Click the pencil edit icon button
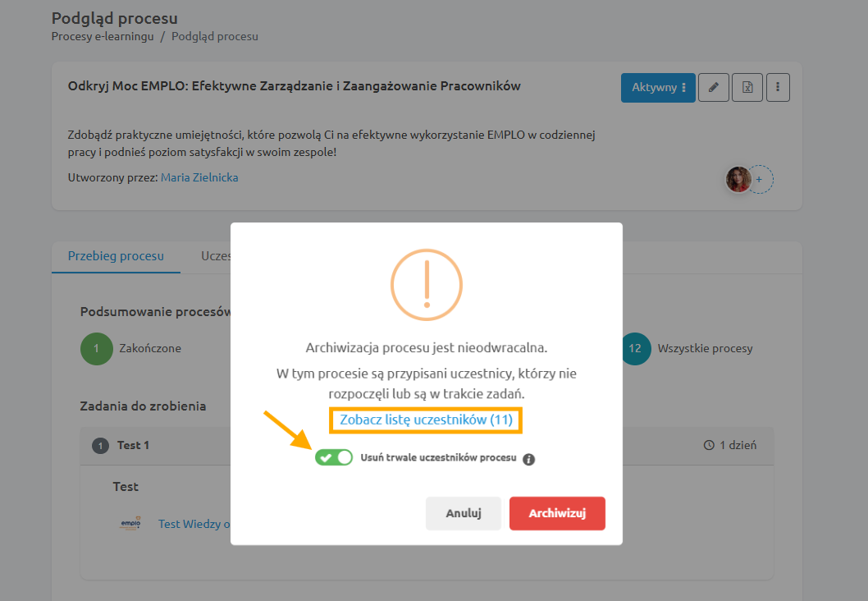 tap(713, 88)
